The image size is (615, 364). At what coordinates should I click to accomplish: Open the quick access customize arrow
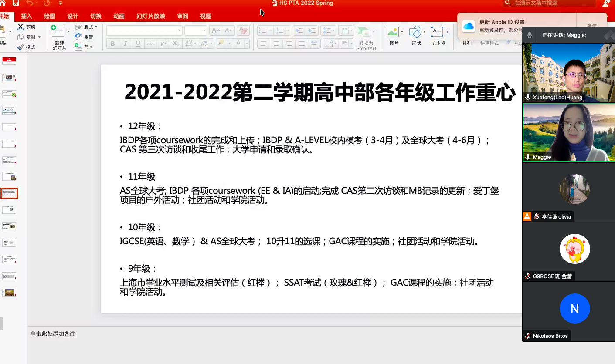click(61, 3)
